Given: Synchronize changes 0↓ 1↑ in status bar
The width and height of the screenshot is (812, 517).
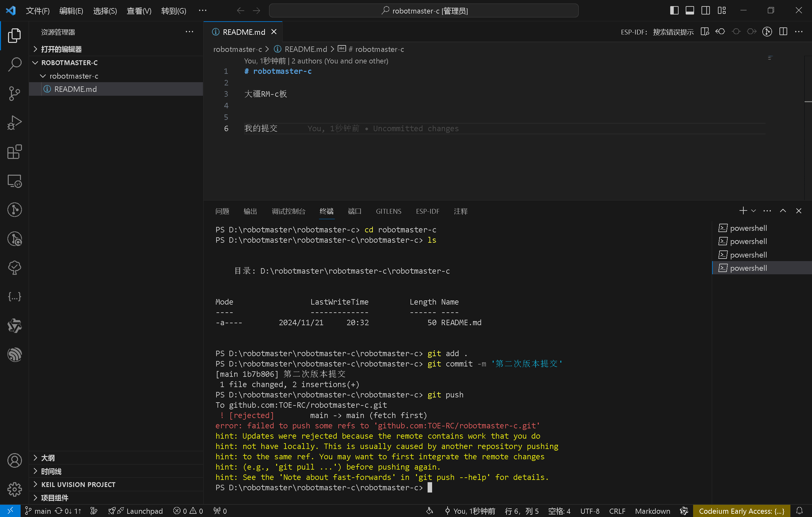Looking at the screenshot, I should [68, 511].
